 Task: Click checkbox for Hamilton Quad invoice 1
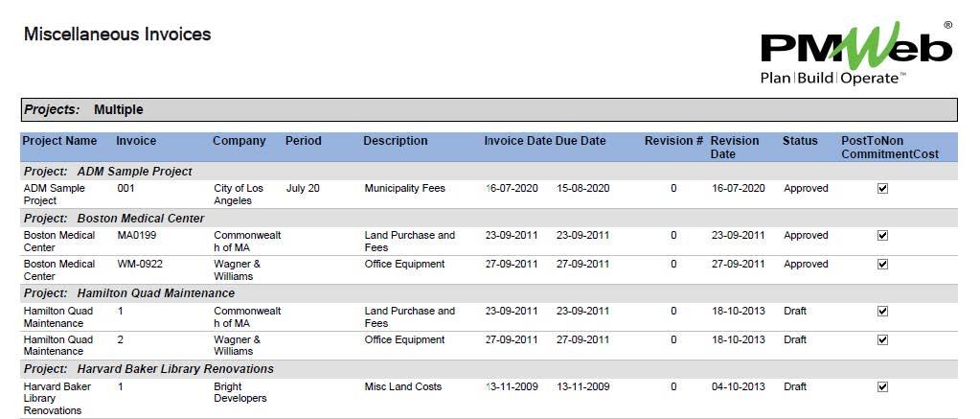pos(882,312)
